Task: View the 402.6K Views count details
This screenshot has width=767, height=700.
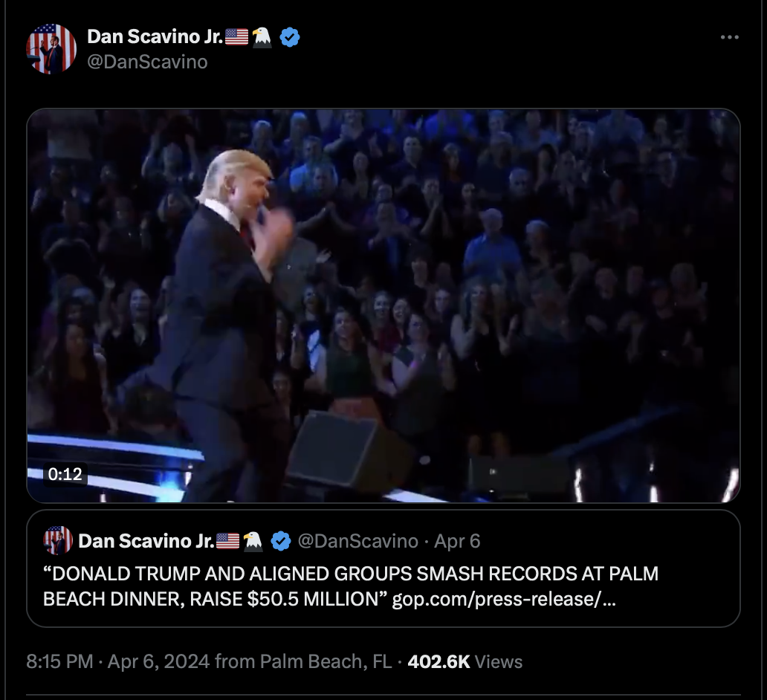Action: (x=465, y=662)
